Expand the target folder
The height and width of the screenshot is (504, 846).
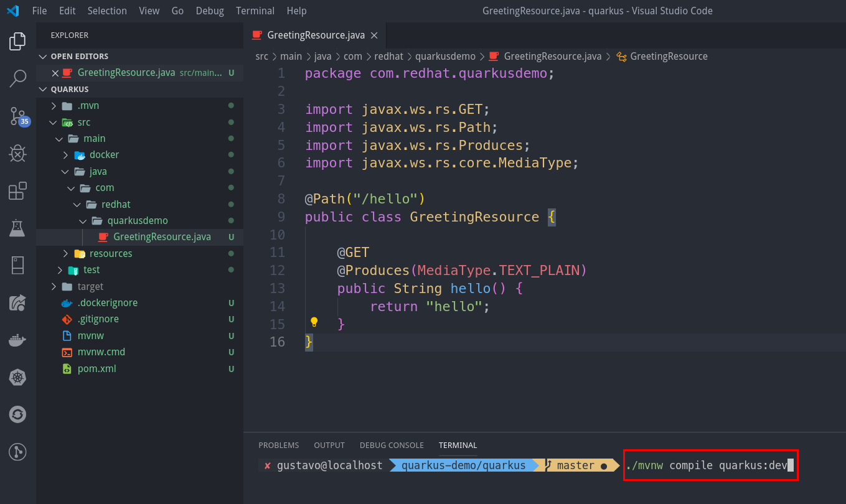(54, 287)
